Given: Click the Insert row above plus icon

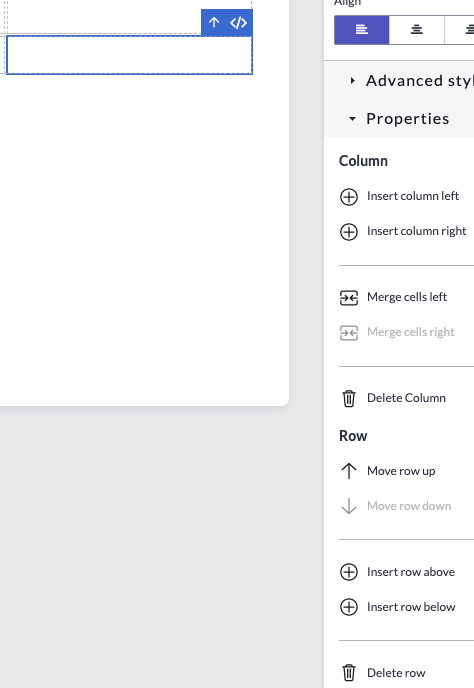Looking at the screenshot, I should coord(349,572).
